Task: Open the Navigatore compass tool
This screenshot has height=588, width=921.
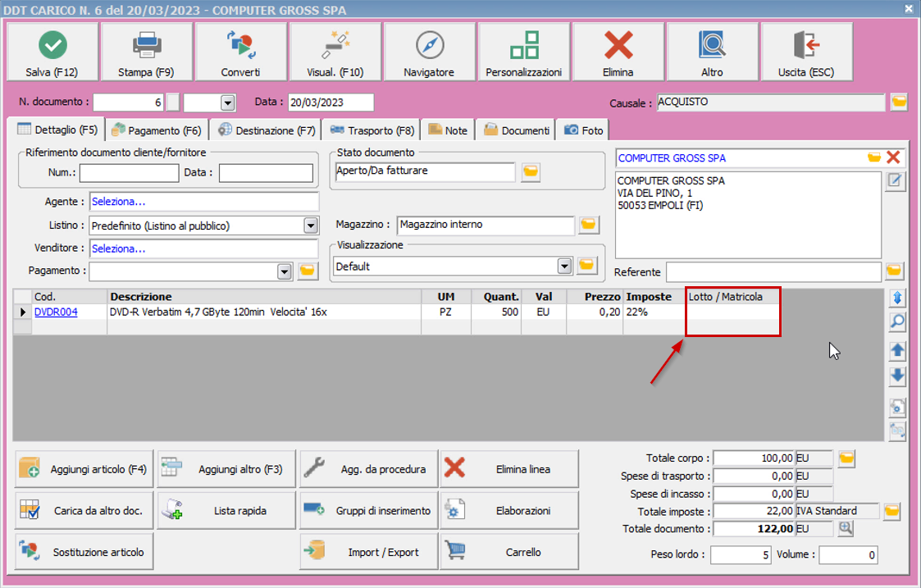Action: click(430, 52)
